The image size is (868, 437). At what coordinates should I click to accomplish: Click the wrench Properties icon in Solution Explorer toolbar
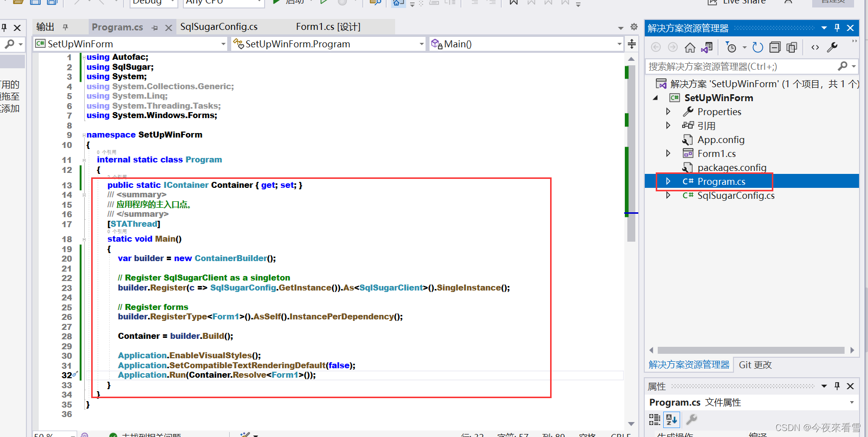[832, 47]
